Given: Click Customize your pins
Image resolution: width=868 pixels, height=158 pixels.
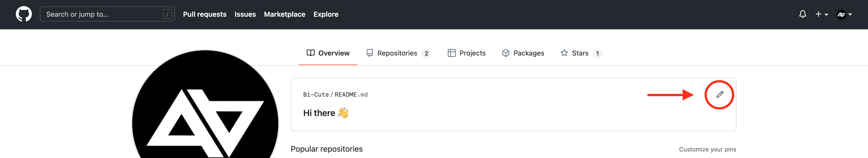Looking at the screenshot, I should pyautogui.click(x=707, y=149).
